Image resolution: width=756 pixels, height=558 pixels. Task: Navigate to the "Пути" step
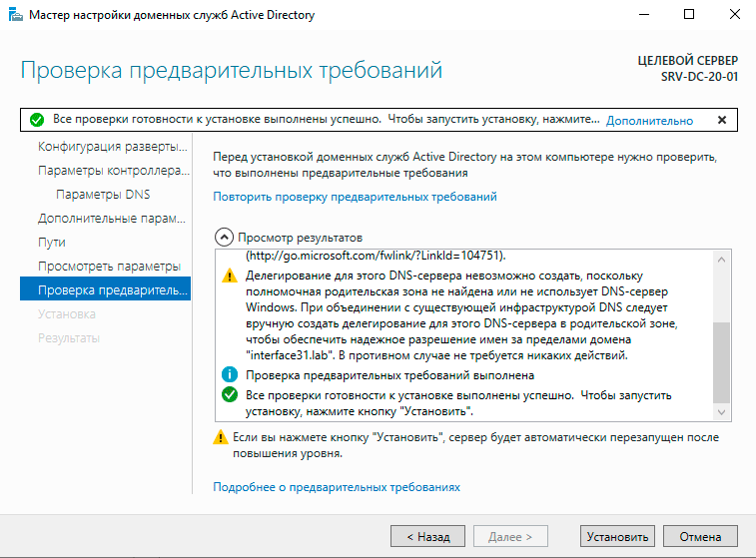(x=52, y=243)
